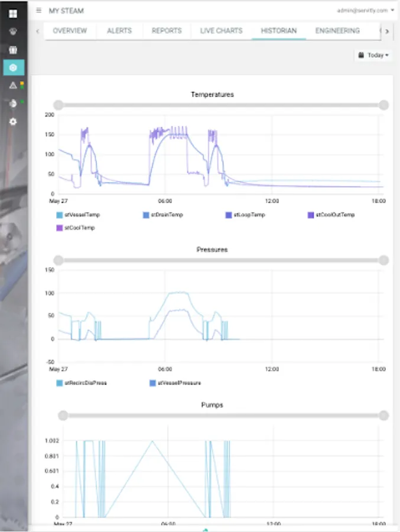Switch to the ENGINEERING tab
The width and height of the screenshot is (400, 532).
(x=337, y=31)
